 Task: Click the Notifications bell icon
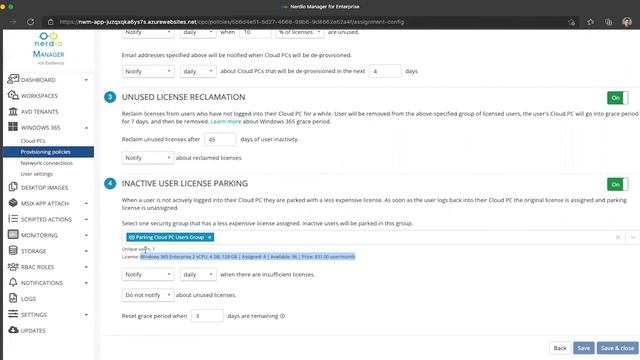pos(13,282)
